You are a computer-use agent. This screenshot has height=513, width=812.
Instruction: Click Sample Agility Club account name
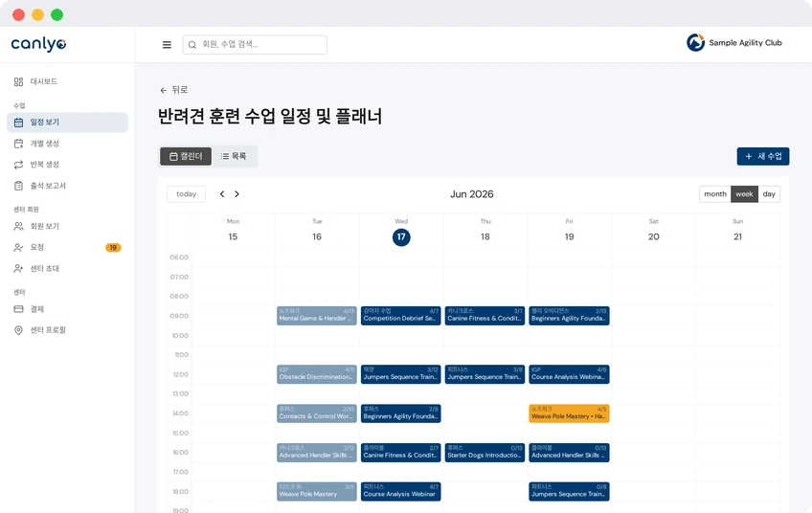coord(745,43)
